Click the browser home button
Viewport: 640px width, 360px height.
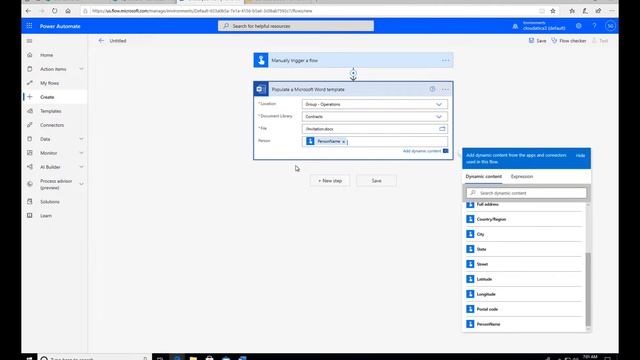68,11
